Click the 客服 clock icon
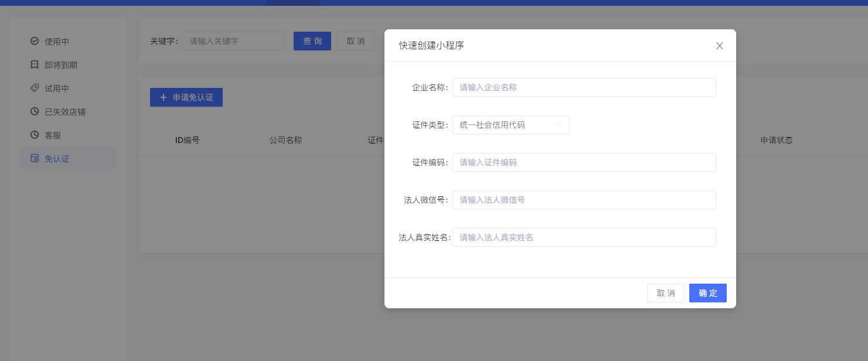Viewport: 868px width, 361px height. pos(35,135)
